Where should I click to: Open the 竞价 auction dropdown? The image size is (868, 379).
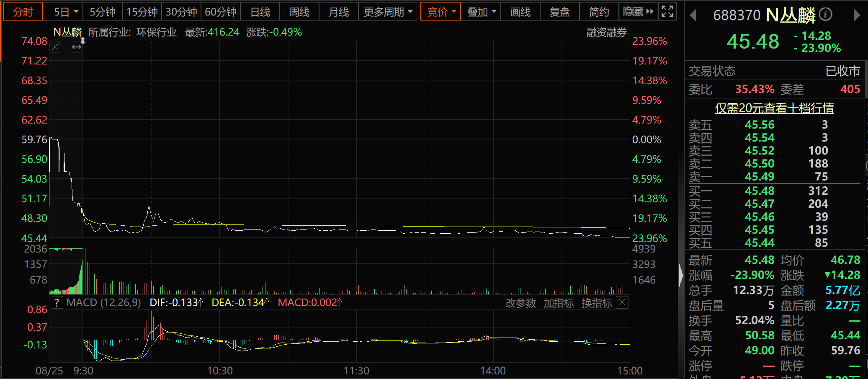click(441, 12)
